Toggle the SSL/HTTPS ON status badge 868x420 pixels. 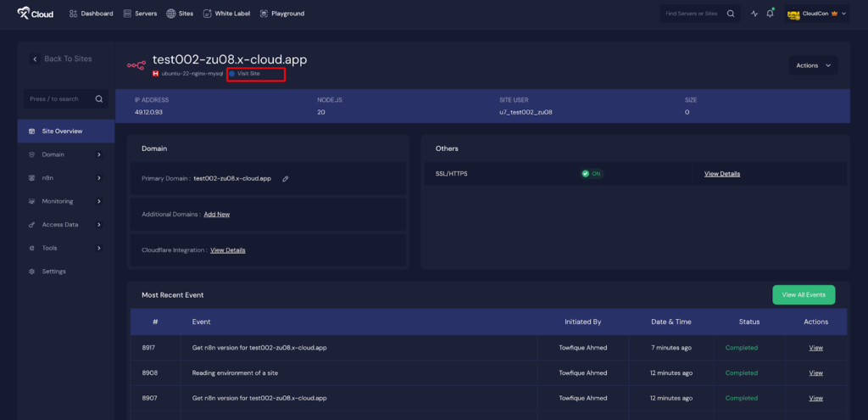[x=592, y=174]
